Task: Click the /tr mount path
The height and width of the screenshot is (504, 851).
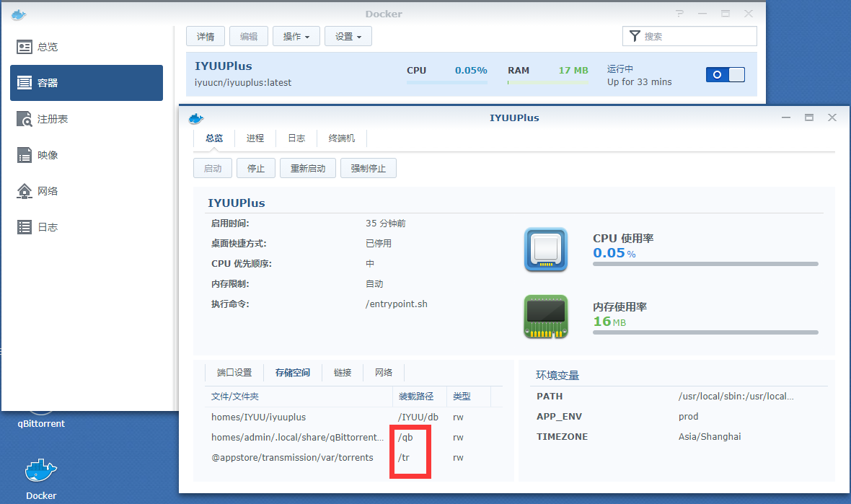Action: pyautogui.click(x=404, y=457)
